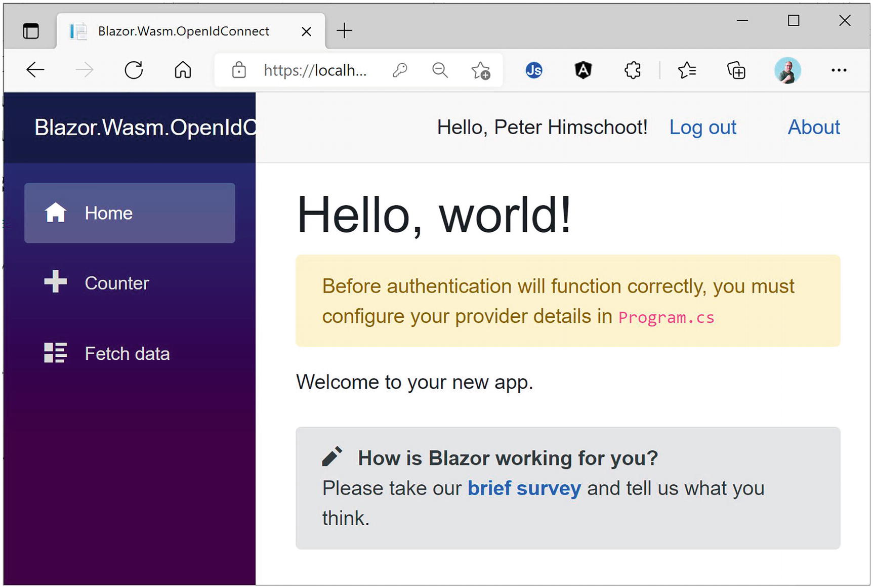Open the tab actions menu icon

click(31, 31)
